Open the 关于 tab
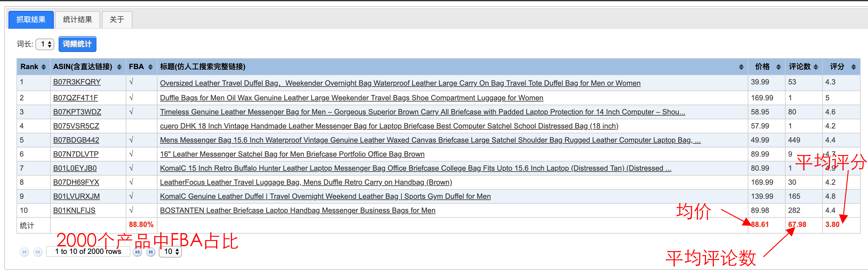The width and height of the screenshot is (868, 271). point(117,20)
